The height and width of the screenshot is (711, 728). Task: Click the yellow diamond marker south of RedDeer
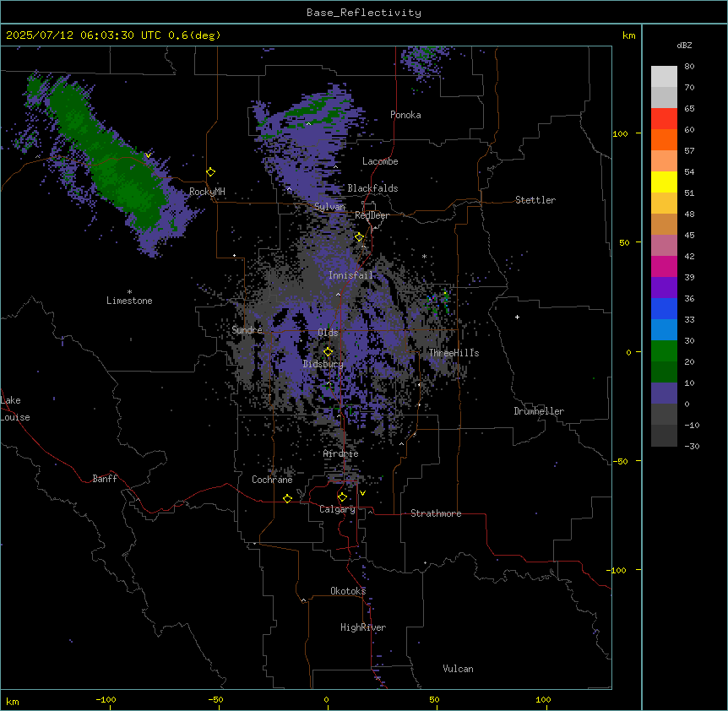(x=359, y=237)
